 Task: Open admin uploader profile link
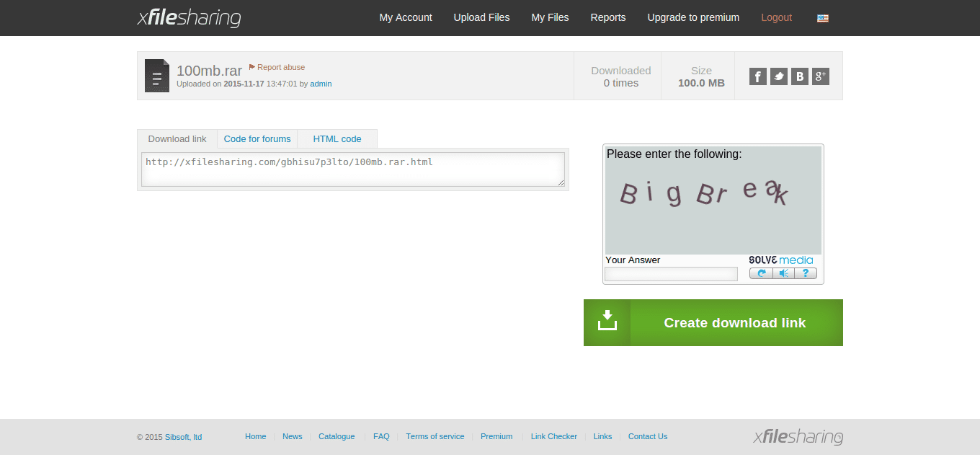321,84
